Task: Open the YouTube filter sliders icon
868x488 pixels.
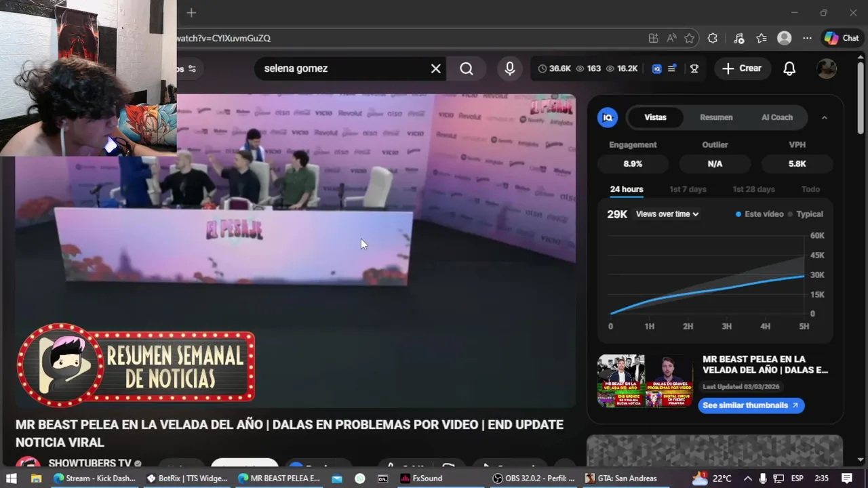Action: [192, 68]
